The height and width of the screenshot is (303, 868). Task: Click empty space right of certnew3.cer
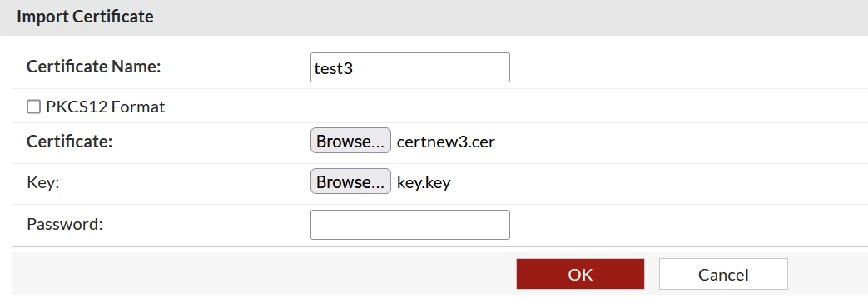coord(681,142)
